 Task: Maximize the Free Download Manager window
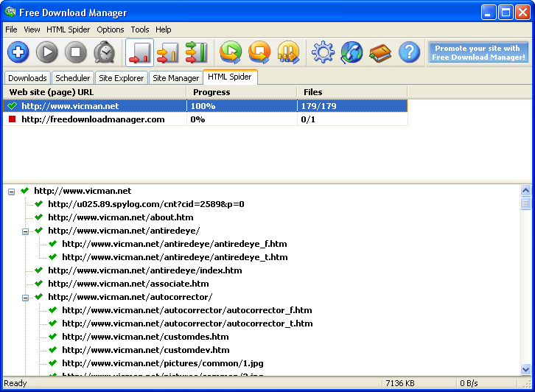(x=506, y=13)
